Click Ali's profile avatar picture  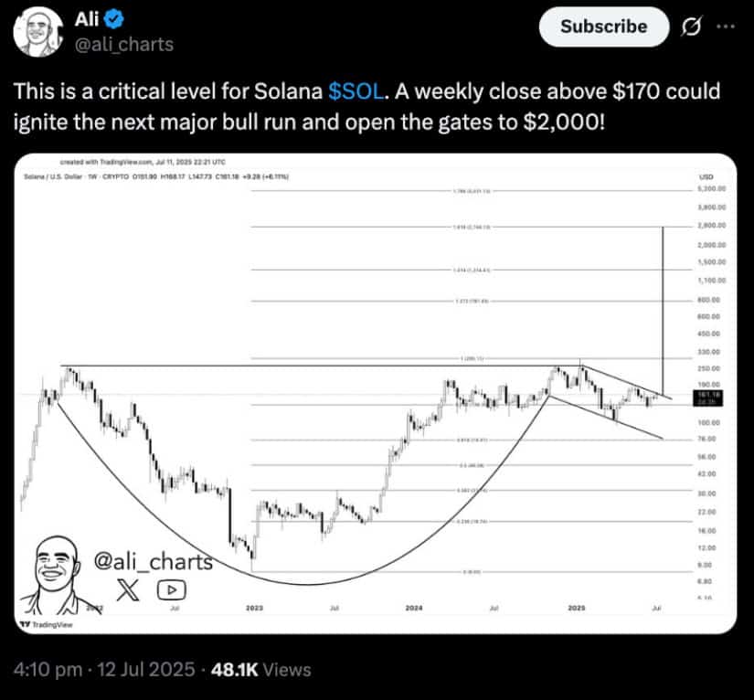(x=36, y=35)
